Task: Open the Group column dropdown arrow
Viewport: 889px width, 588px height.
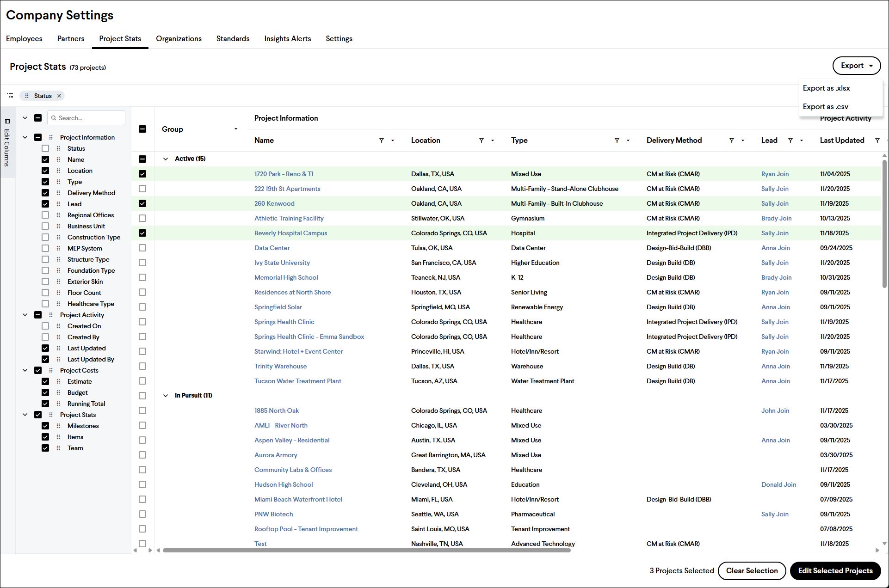Action: click(236, 129)
